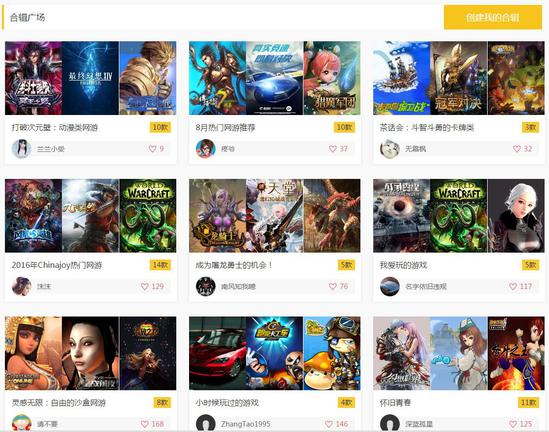The width and height of the screenshot is (549, 432).
Task: Click the 14款 game count badge
Action: (160, 265)
